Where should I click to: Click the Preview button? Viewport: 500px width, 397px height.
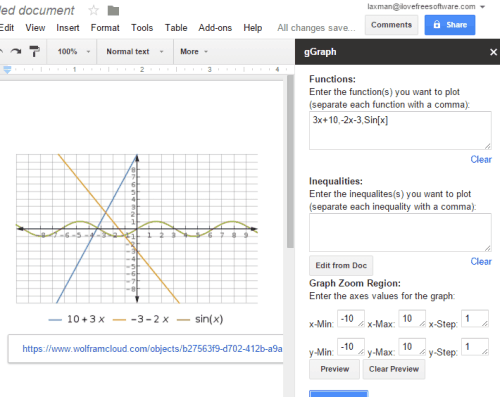pyautogui.click(x=334, y=369)
